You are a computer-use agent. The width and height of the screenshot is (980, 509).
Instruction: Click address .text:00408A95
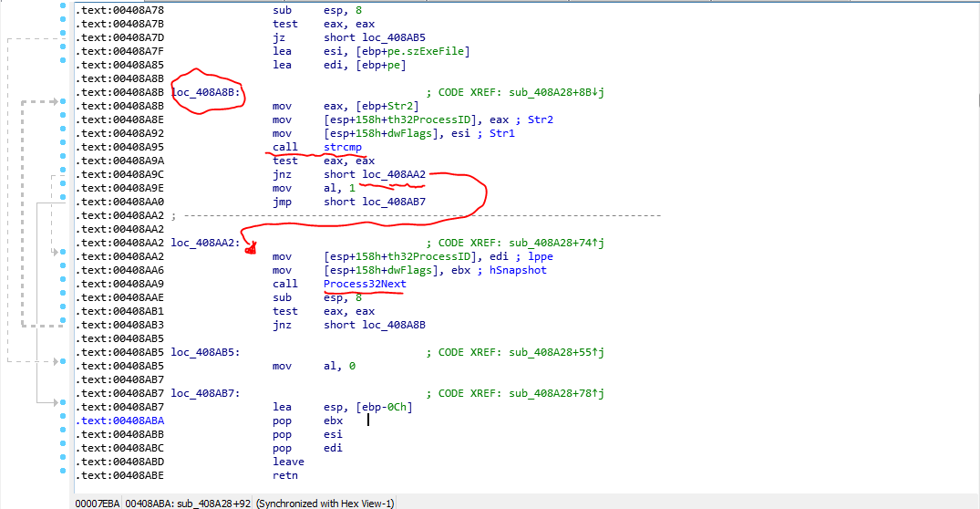(x=119, y=147)
